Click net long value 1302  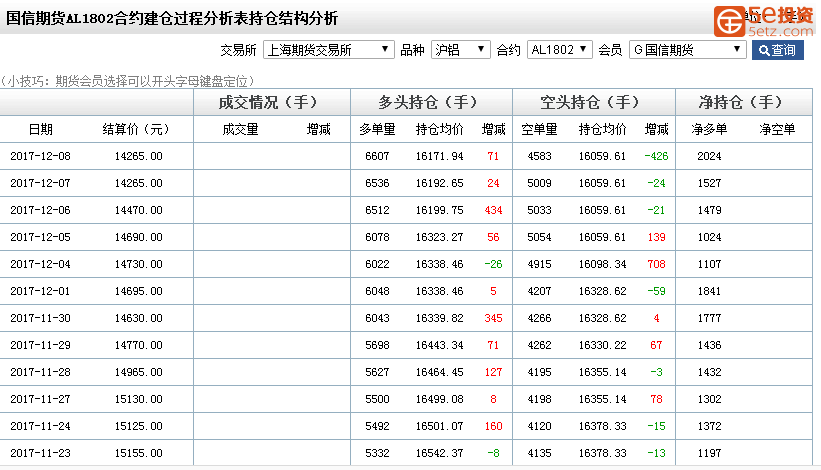(x=709, y=399)
